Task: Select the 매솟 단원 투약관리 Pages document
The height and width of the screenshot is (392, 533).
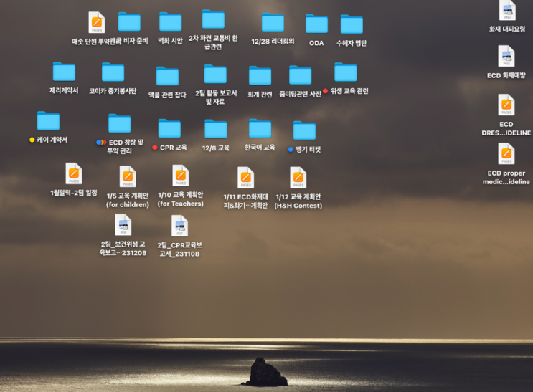Action: [x=97, y=22]
